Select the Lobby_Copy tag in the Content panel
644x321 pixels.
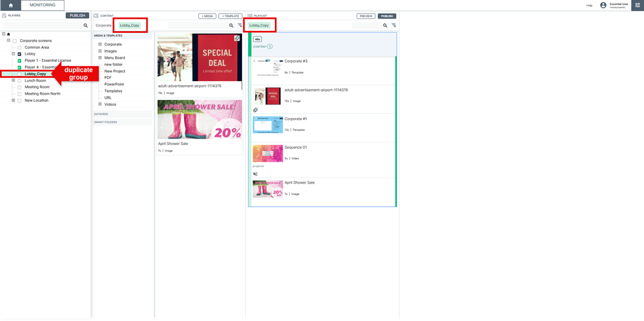(x=129, y=26)
